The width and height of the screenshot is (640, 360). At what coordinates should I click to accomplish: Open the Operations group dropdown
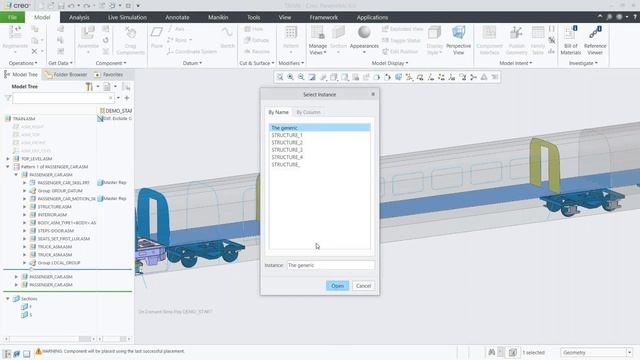coord(23,63)
